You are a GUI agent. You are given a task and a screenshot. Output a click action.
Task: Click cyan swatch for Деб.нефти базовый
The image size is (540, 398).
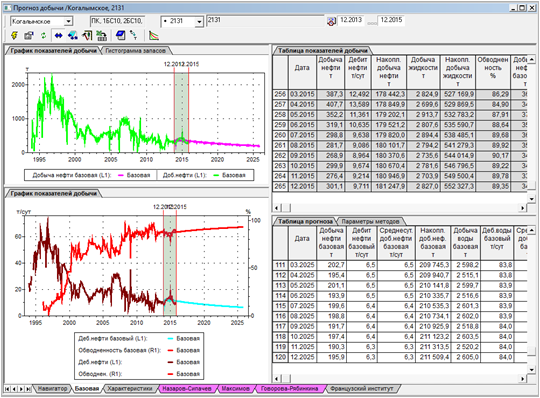coord(170,339)
